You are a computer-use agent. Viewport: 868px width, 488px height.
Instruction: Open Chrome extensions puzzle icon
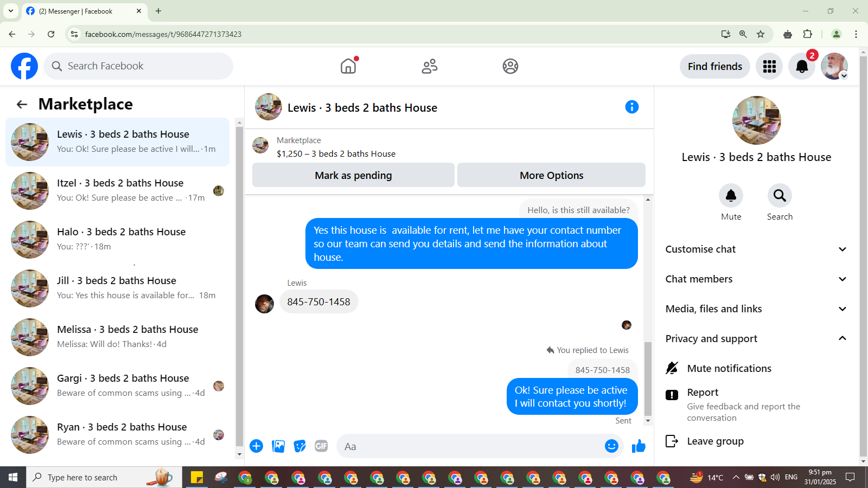(x=807, y=34)
